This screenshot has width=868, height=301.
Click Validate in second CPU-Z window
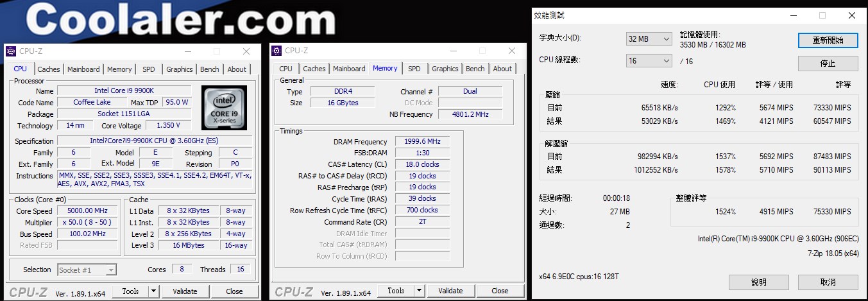tap(450, 291)
